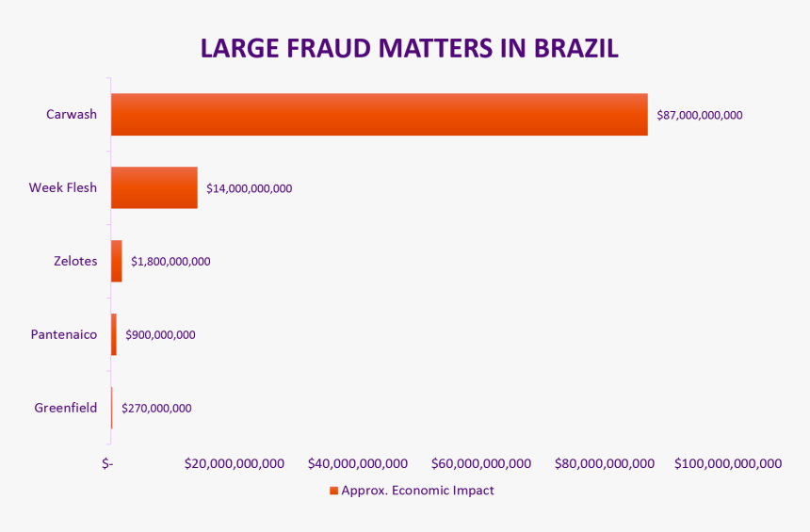Click the chart title Large Fraud Matters in Brazil

pos(410,49)
